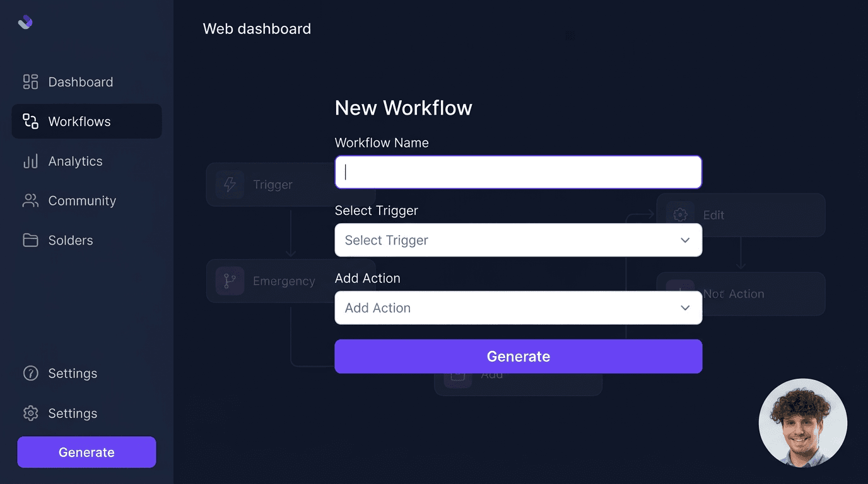Screen dimensions: 868x484
Task: Select the Emergency branch node icon
Action: coord(230,280)
